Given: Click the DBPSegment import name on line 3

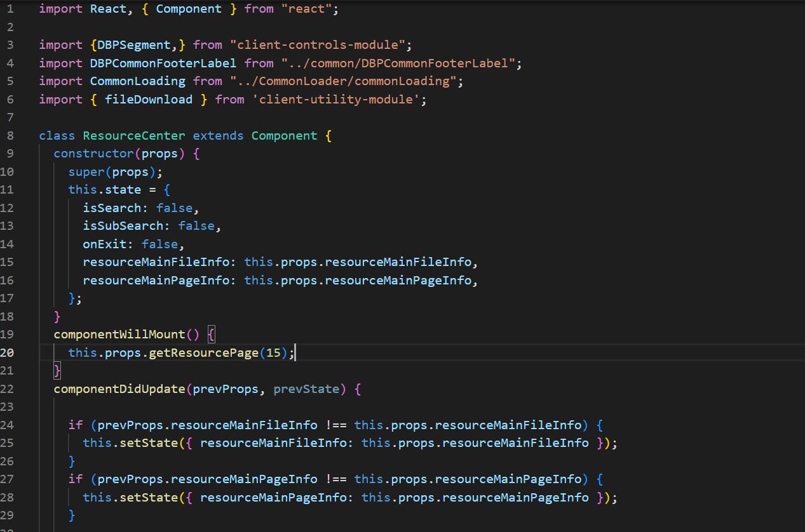Looking at the screenshot, I should click(134, 45).
